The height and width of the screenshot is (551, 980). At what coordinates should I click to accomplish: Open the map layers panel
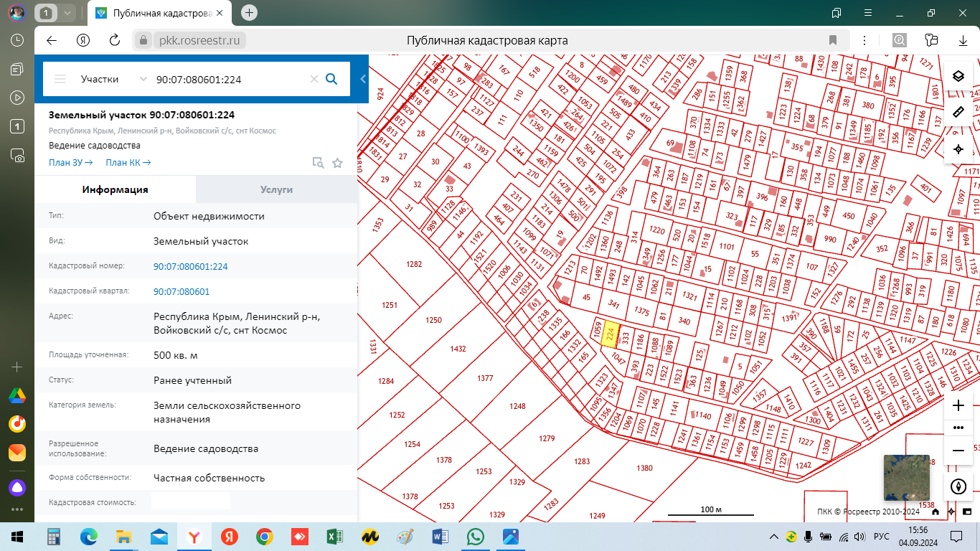click(958, 76)
